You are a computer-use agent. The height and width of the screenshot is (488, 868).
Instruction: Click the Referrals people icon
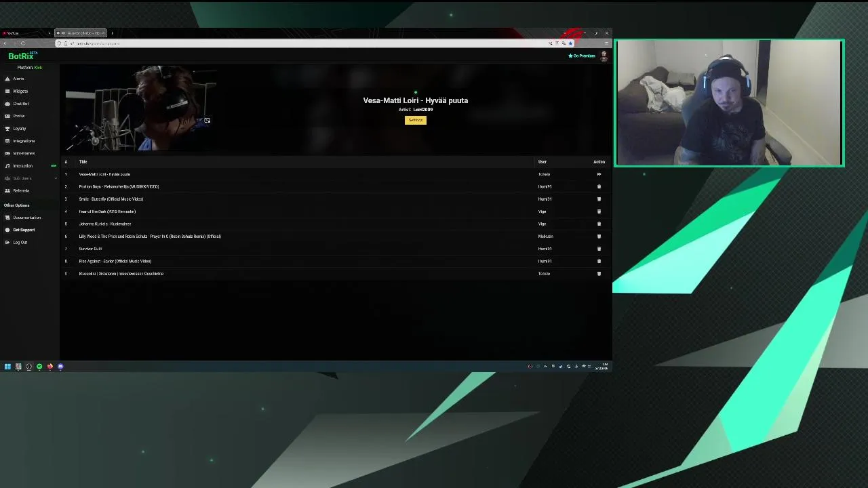click(7, 190)
